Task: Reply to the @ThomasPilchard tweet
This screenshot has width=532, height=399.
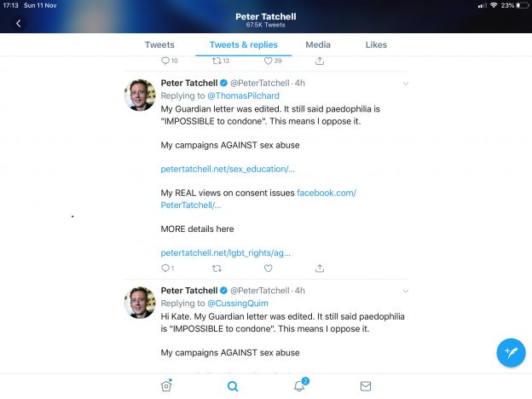Action: 165,268
